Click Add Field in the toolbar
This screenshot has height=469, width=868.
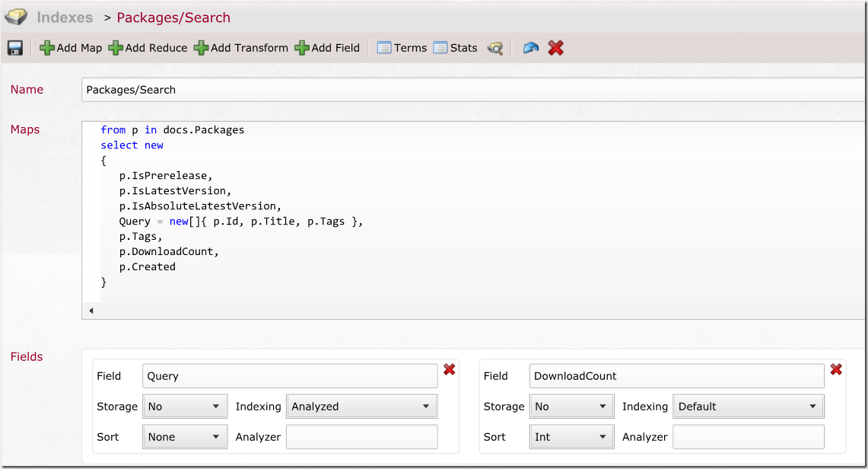pos(327,48)
